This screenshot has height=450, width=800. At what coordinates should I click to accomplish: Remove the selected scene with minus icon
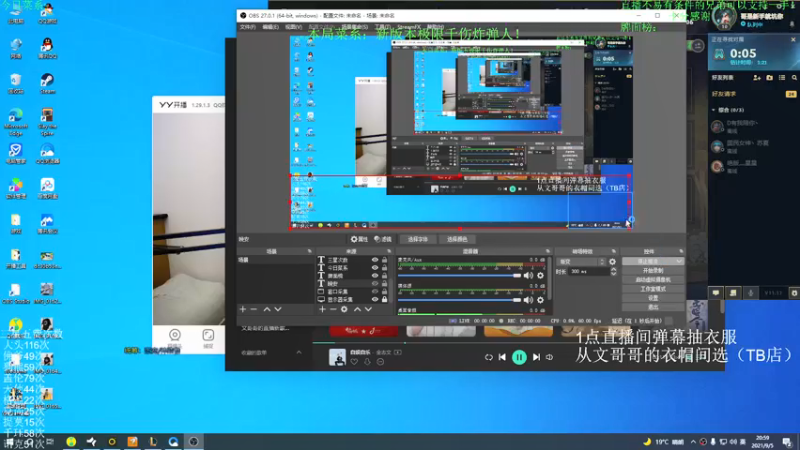click(254, 309)
